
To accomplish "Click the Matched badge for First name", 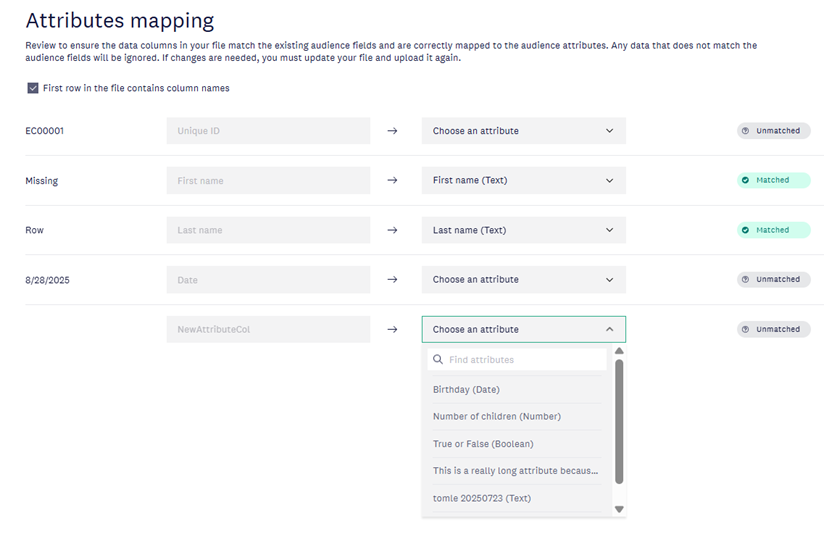I will click(x=773, y=181).
